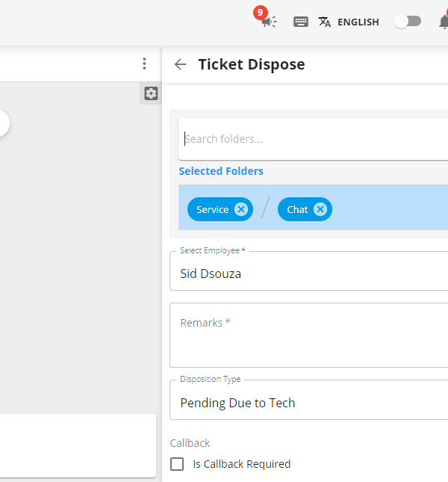Open the three-dot more options menu
Image resolution: width=448 pixels, height=482 pixels.
tap(144, 64)
